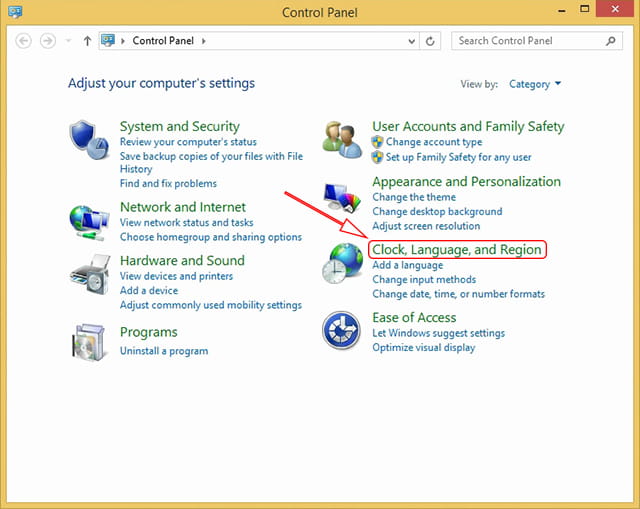Open the View by Category dropdown
The image size is (640, 509).
click(535, 84)
